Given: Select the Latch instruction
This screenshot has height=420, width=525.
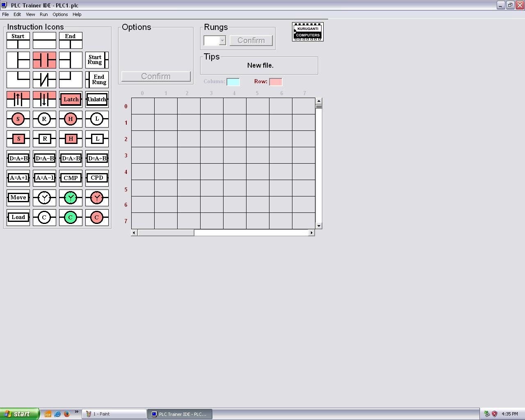Looking at the screenshot, I should pyautogui.click(x=70, y=99).
